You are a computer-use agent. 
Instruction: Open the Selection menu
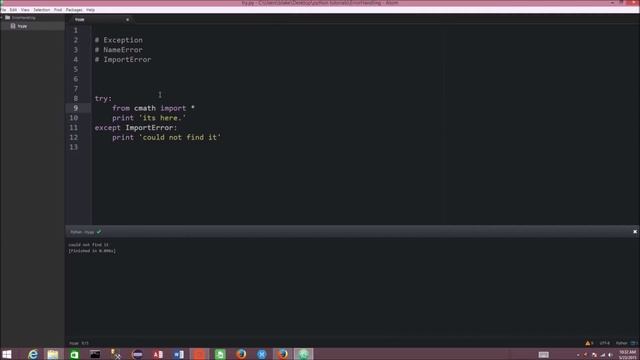[x=42, y=9]
